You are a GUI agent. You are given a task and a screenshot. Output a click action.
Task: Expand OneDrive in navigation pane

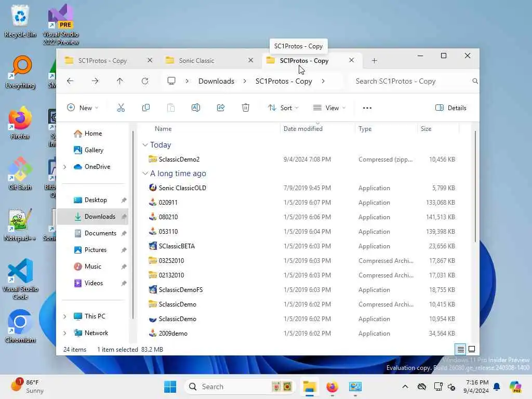[x=65, y=167]
